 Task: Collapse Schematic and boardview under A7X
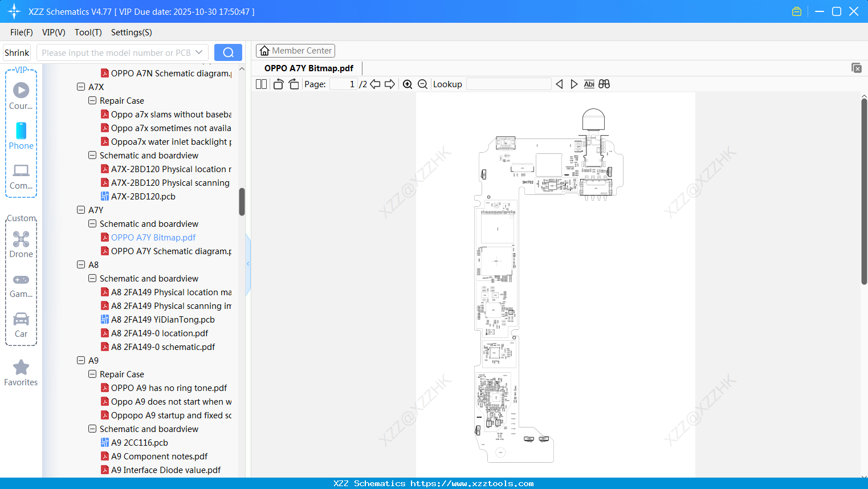point(92,156)
